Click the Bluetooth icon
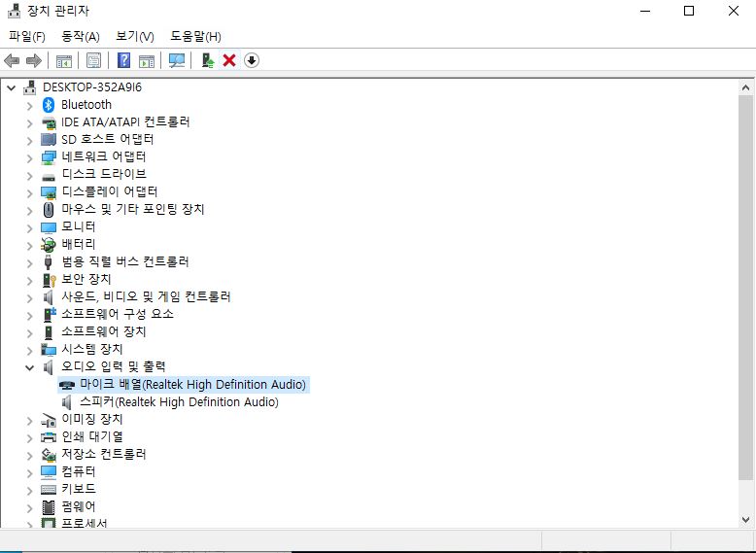 [x=49, y=105]
